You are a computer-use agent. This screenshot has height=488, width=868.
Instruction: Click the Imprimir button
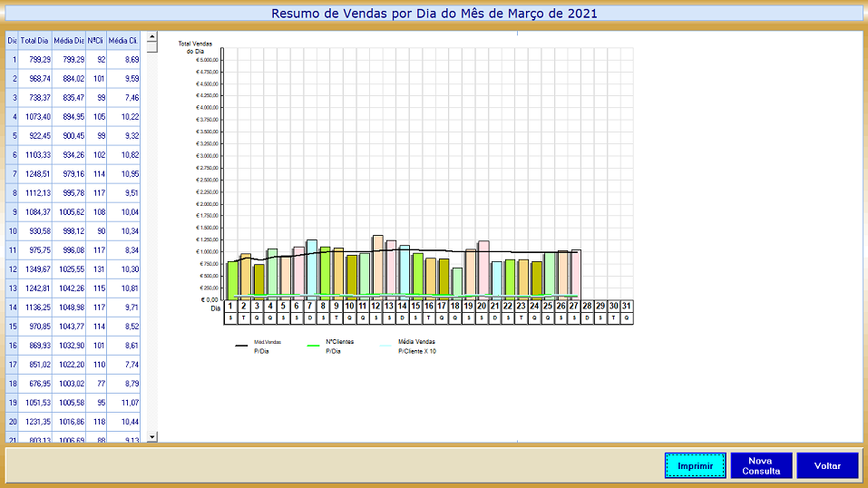696,465
